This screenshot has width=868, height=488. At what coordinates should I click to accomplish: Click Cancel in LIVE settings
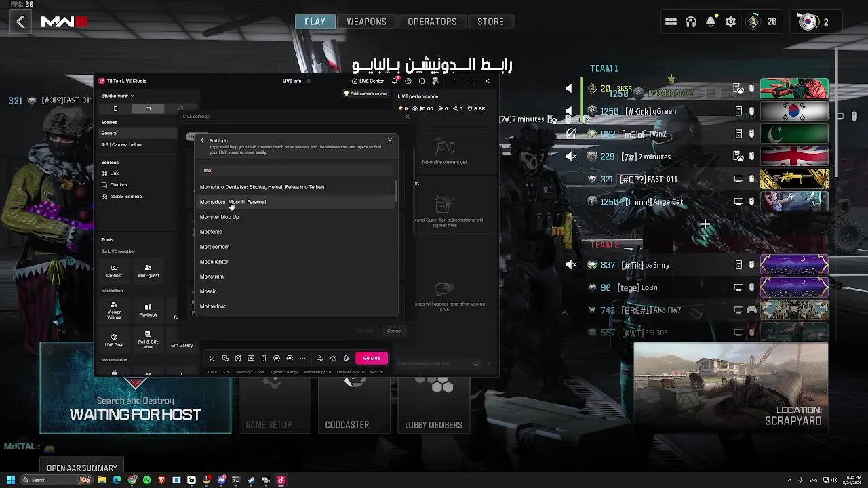394,331
